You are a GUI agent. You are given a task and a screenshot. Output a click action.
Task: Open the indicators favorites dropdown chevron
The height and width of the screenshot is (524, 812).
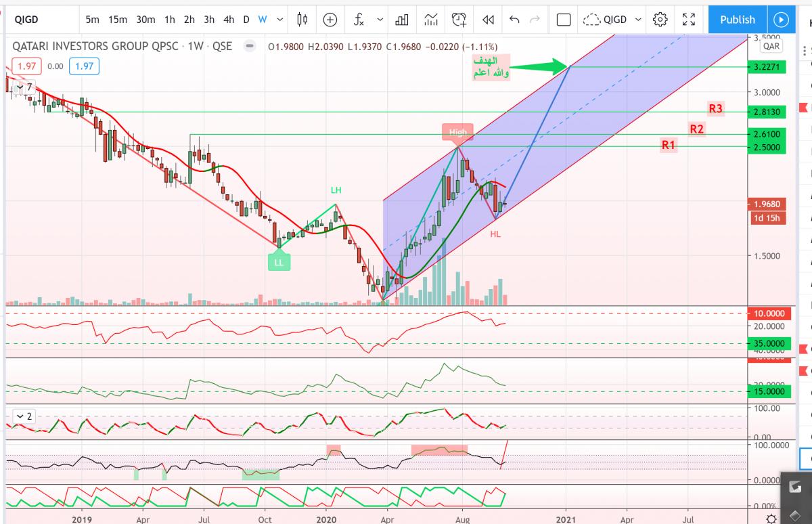tap(380, 20)
